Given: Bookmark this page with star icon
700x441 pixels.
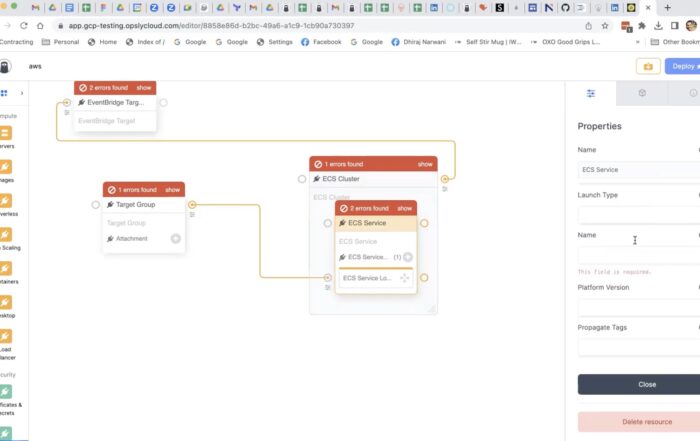Looking at the screenshot, I should pyautogui.click(x=605, y=26).
